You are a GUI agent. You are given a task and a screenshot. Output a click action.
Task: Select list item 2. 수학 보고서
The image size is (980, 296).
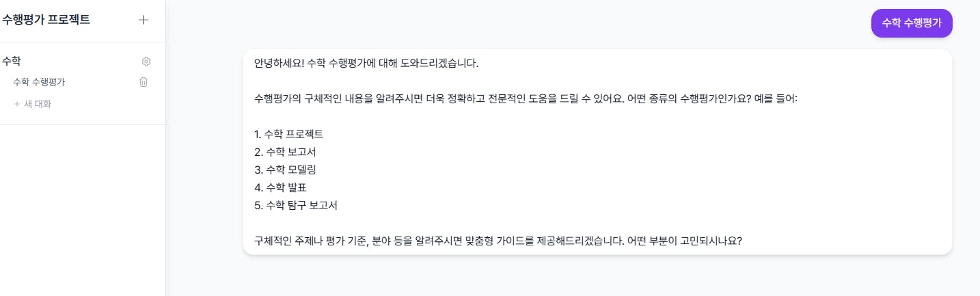pos(285,152)
